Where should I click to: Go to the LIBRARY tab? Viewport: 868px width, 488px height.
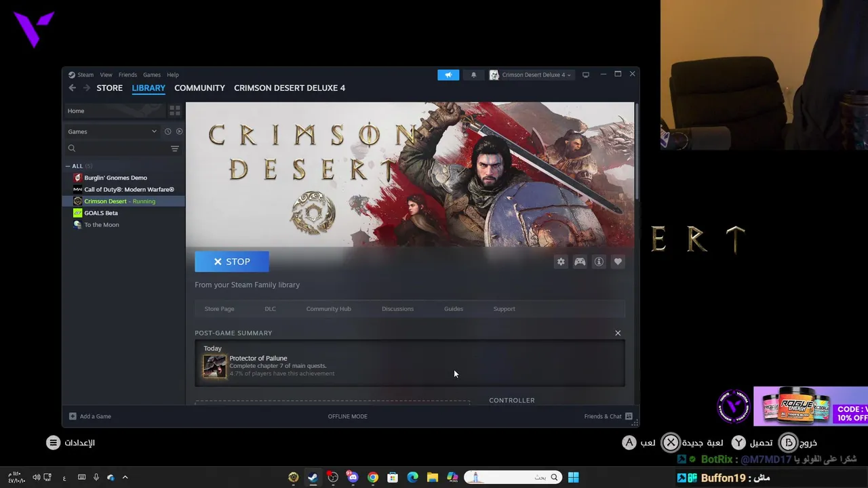[x=149, y=88]
